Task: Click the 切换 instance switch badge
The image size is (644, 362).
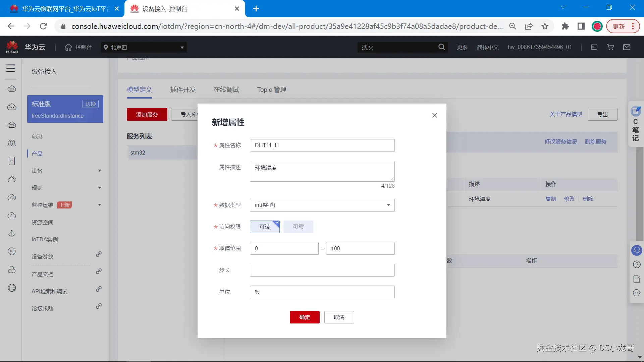Action: 90,104
